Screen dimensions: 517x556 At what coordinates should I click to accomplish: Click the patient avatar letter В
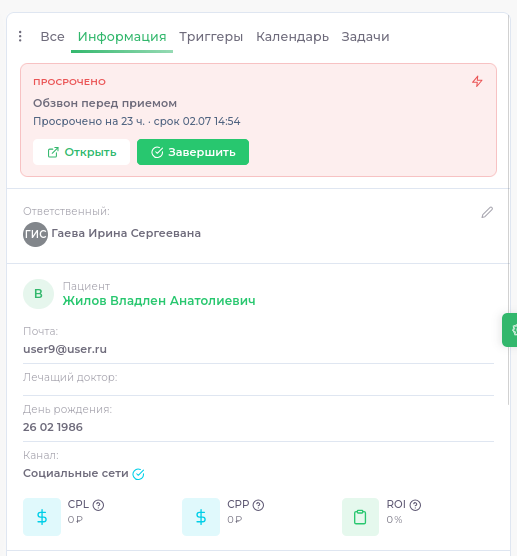point(38,294)
